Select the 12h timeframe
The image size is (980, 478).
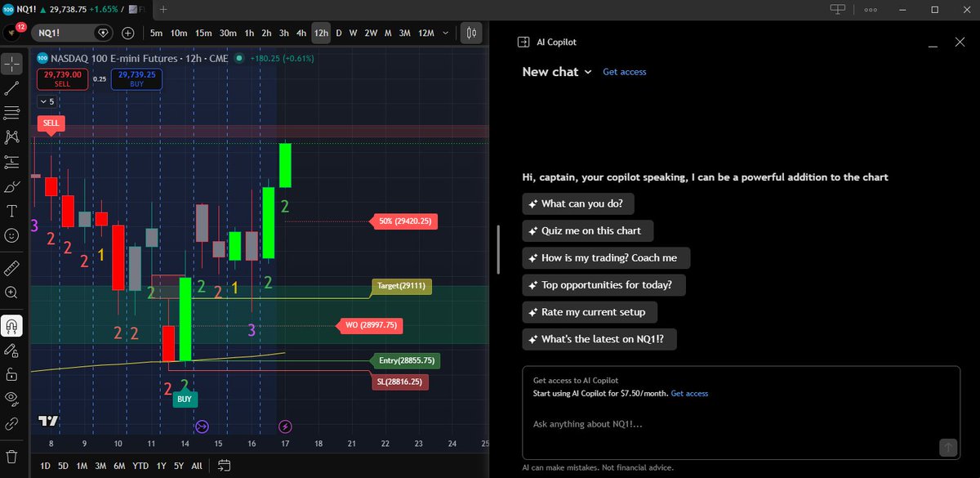(321, 34)
